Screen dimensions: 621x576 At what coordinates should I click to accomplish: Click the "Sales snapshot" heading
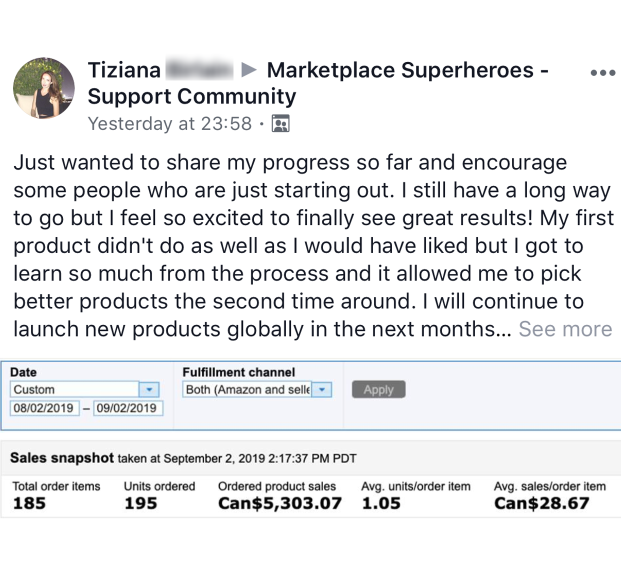pos(62,458)
